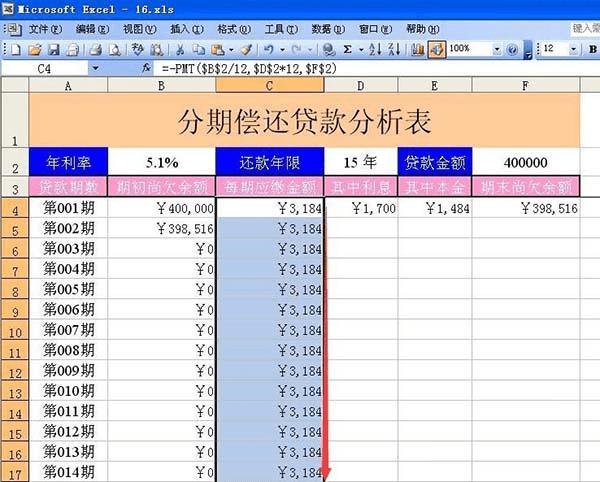Click the Print icon in toolbar
The image size is (600, 482).
pos(95,49)
